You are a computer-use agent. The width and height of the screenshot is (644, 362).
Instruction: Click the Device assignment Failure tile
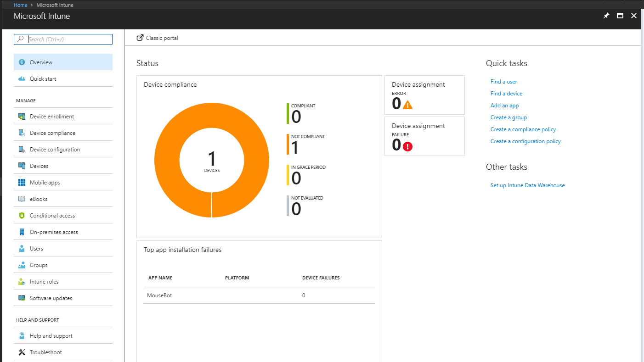[424, 136]
